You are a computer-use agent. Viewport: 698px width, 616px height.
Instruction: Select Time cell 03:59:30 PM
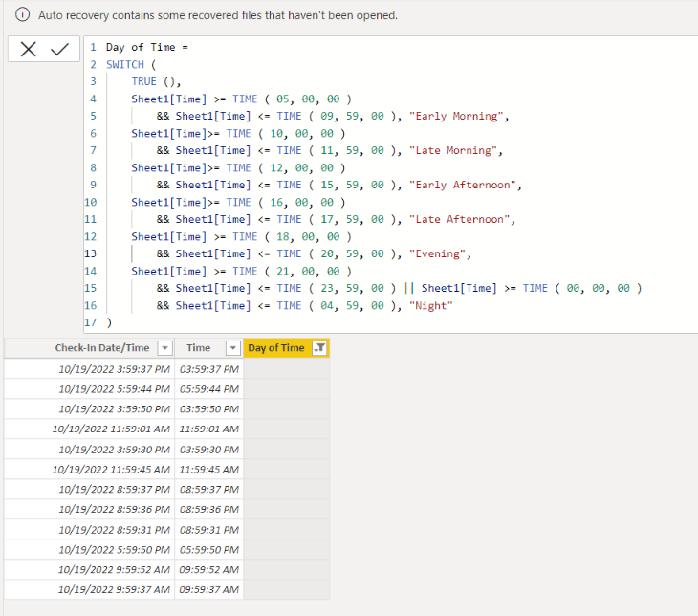pos(209,450)
